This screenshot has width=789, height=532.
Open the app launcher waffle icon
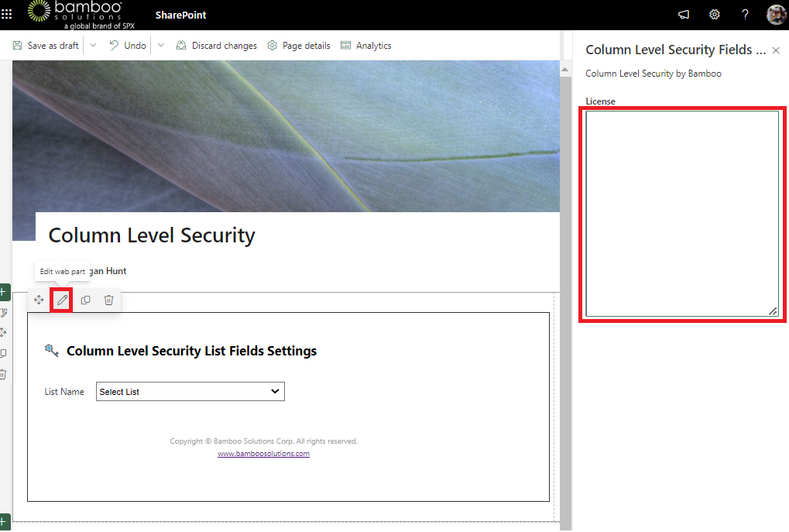[6, 15]
